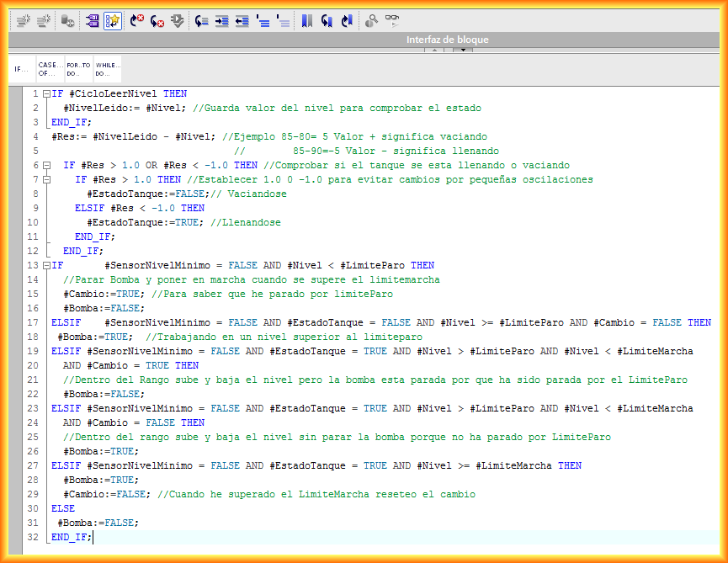
Task: Click the absolute/symbolic operands icon
Action: (x=91, y=20)
